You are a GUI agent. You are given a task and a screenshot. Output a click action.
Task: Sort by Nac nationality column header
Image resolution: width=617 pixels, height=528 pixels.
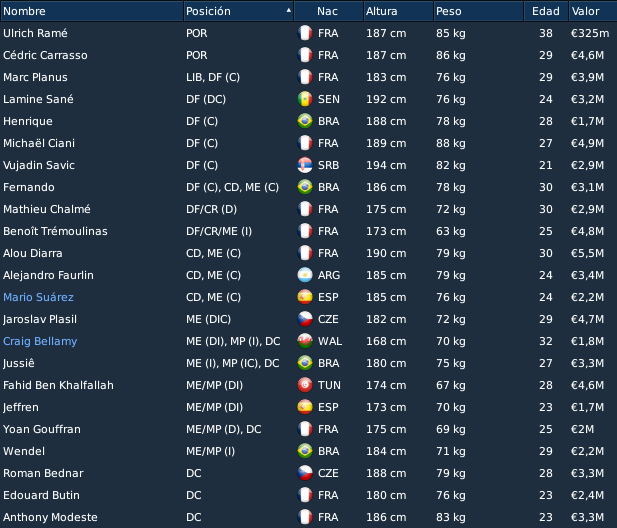pos(328,11)
